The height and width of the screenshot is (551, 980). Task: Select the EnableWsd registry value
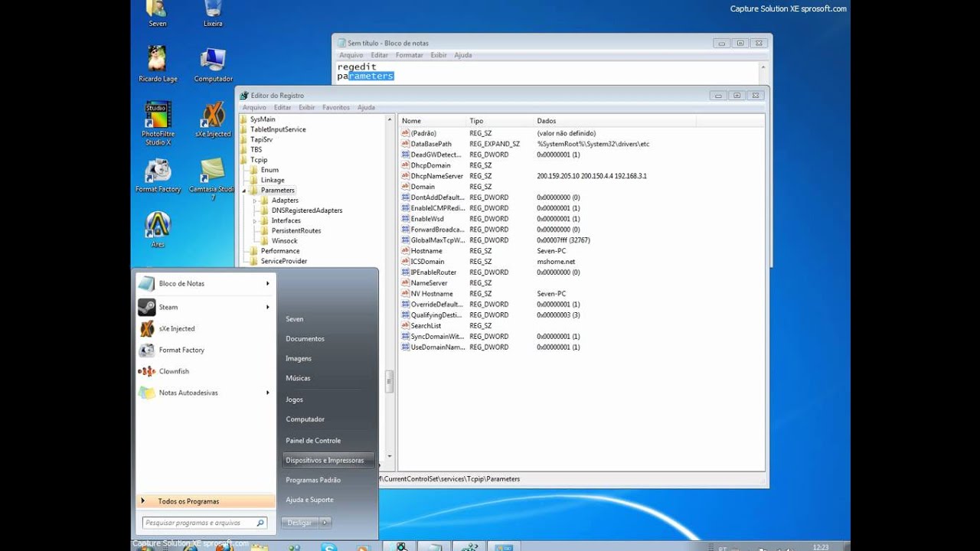(x=427, y=219)
